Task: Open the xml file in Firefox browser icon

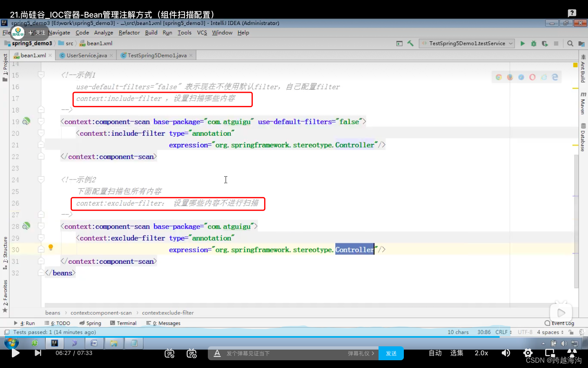Action: click(x=510, y=77)
